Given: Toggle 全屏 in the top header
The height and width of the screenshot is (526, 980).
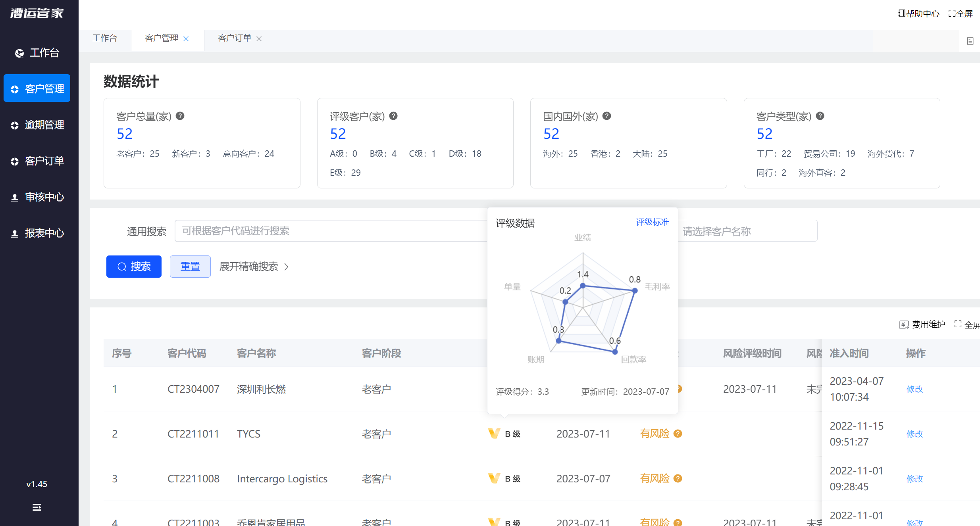Looking at the screenshot, I should 961,13.
